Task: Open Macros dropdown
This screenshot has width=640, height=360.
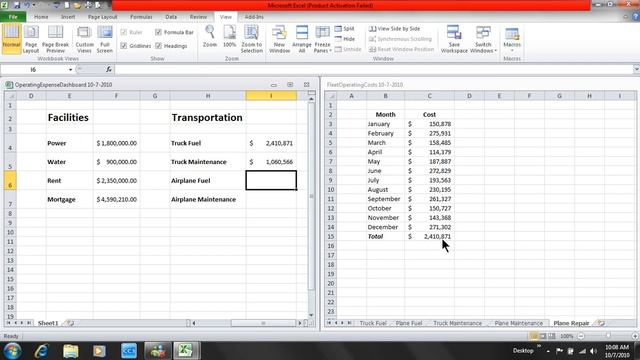Action: 512,39
